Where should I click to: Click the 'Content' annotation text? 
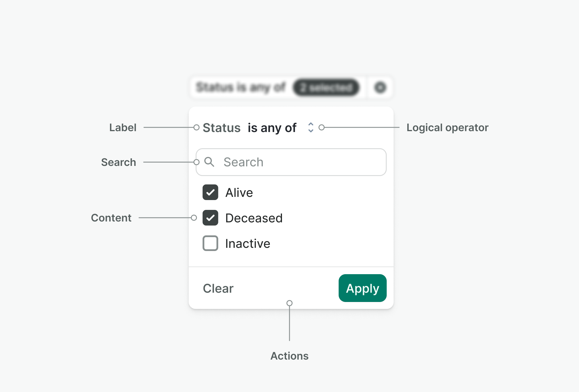pos(111,218)
